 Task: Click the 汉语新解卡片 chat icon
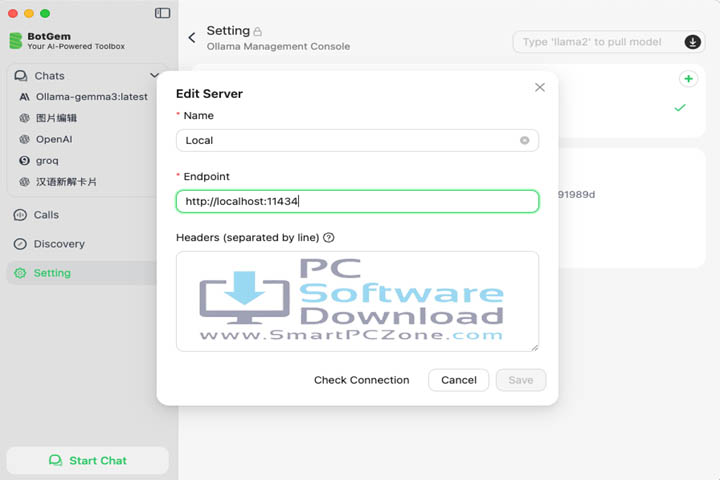coord(24,182)
